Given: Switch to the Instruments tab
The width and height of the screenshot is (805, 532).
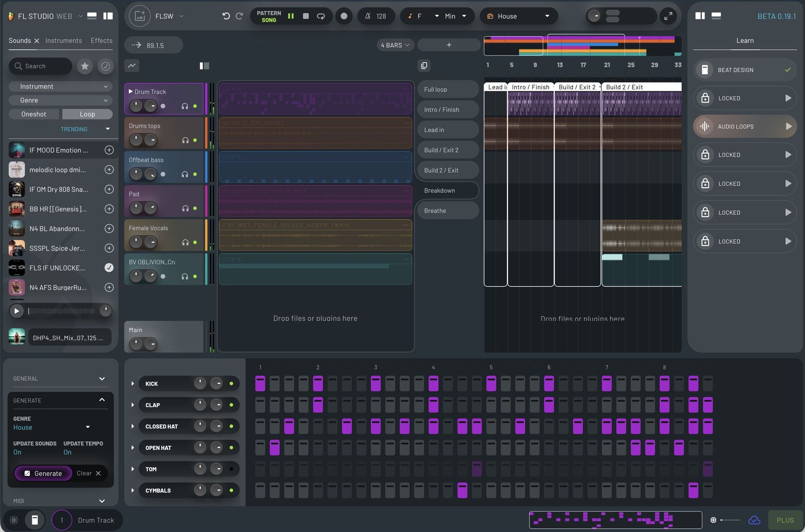Looking at the screenshot, I should click(64, 40).
